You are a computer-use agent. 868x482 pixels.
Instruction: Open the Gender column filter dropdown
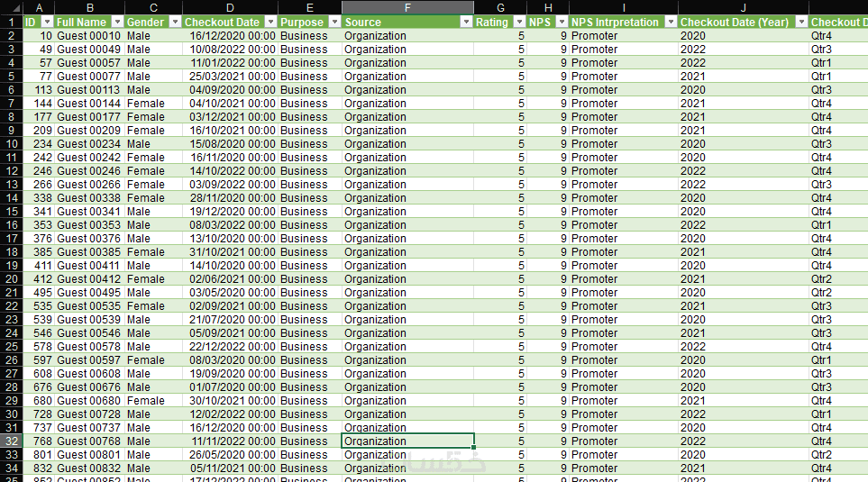click(175, 23)
